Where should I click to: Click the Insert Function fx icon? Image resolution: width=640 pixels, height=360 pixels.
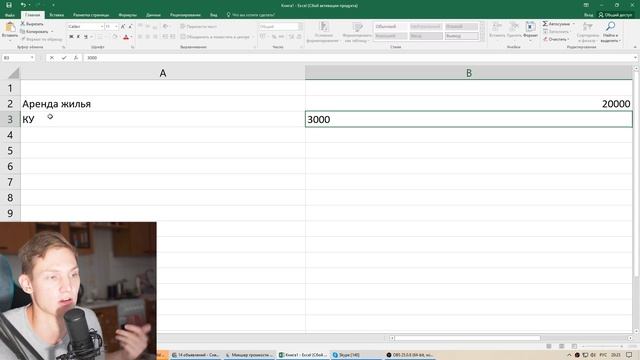(x=76, y=58)
